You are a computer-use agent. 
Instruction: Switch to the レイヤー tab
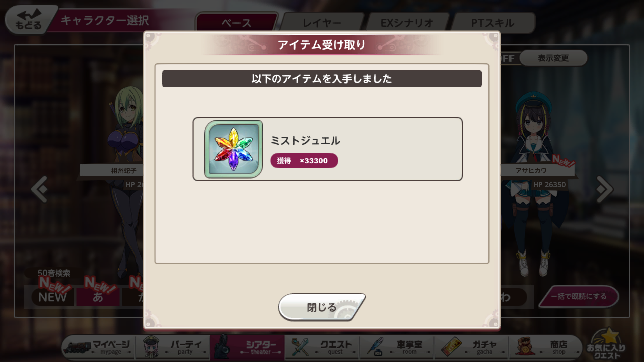point(322,23)
